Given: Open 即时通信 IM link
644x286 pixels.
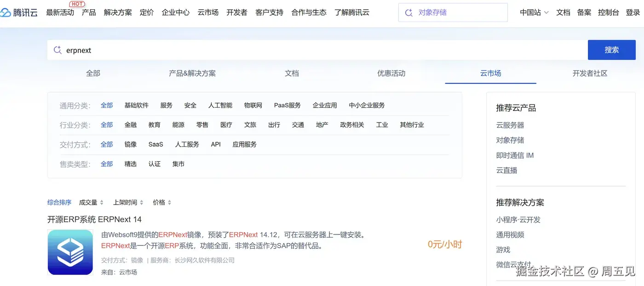Looking at the screenshot, I should (515, 155).
